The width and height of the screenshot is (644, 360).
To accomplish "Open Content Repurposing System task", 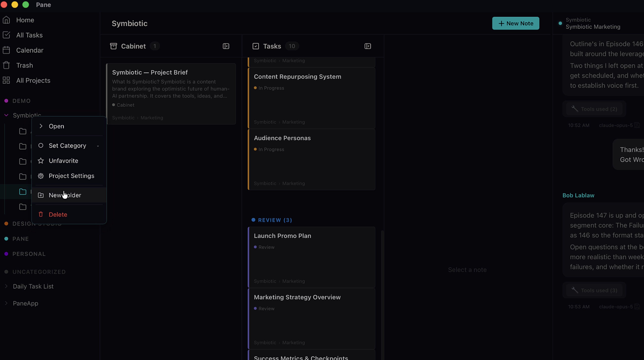I will click(x=312, y=98).
